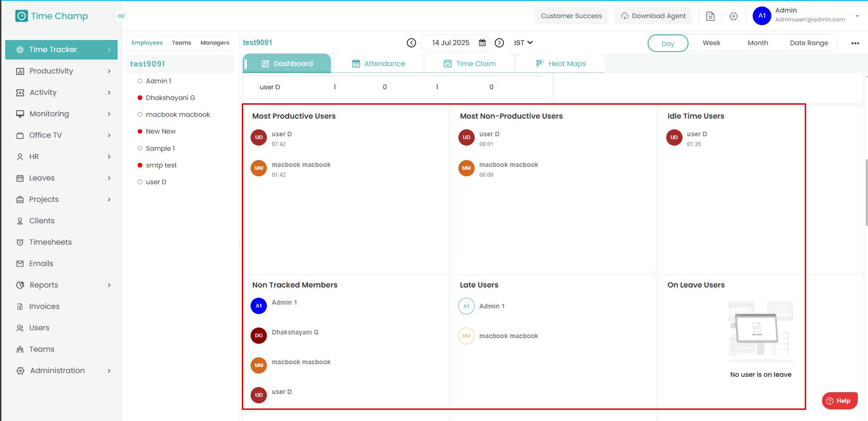The image size is (868, 421).
Task: Select employee Dhakshayani G in list
Action: coord(170,98)
